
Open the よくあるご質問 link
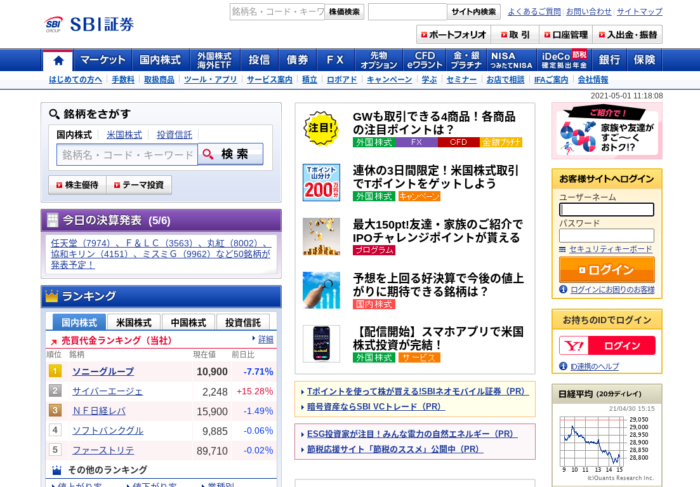pyautogui.click(x=534, y=12)
